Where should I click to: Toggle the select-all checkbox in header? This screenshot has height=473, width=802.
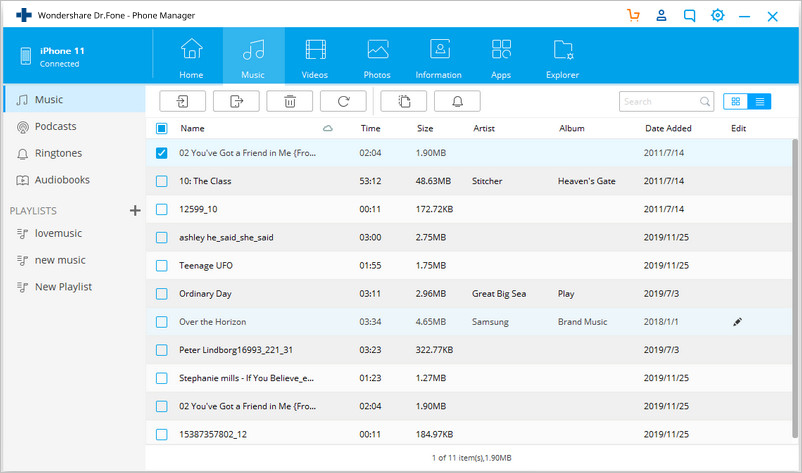(162, 128)
